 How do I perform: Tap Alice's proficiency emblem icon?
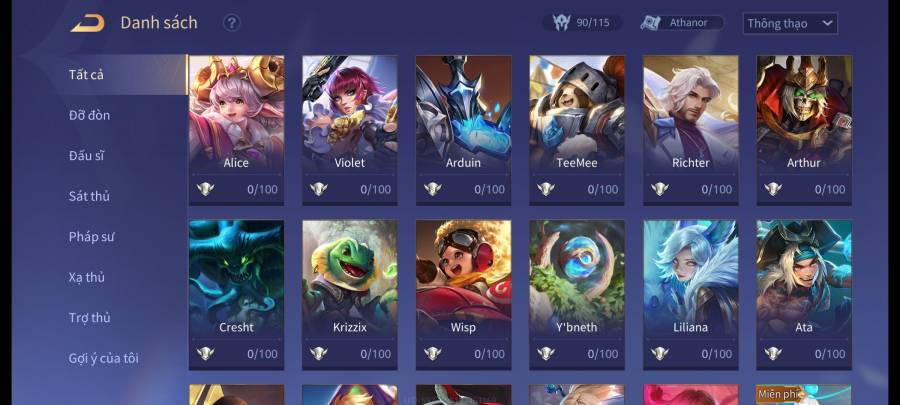(205, 189)
